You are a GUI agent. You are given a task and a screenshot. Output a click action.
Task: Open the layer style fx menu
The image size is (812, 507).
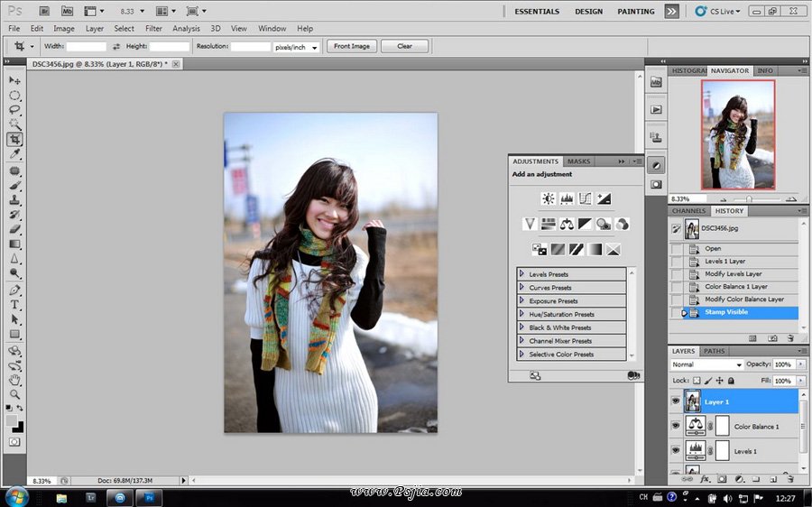point(706,479)
